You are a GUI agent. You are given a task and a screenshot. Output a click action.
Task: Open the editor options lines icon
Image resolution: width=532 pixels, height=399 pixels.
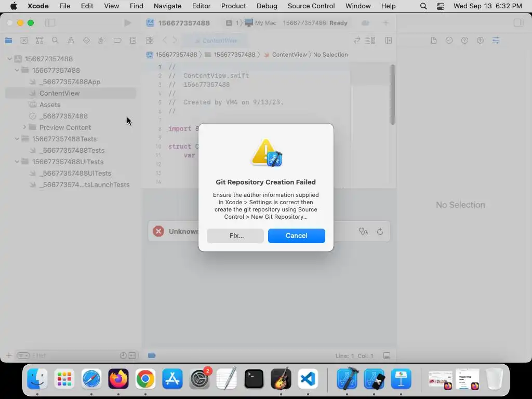click(370, 41)
